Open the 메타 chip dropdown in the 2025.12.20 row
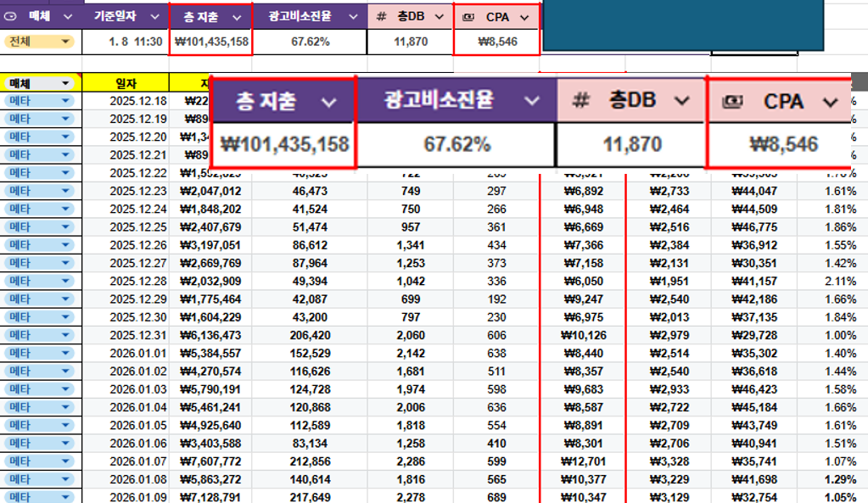The image size is (868, 503). coord(65,137)
